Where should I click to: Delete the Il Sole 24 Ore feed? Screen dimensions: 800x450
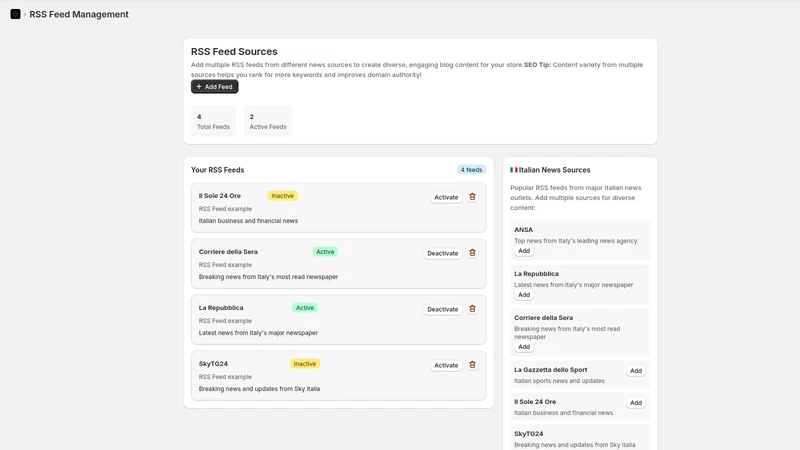tap(472, 197)
